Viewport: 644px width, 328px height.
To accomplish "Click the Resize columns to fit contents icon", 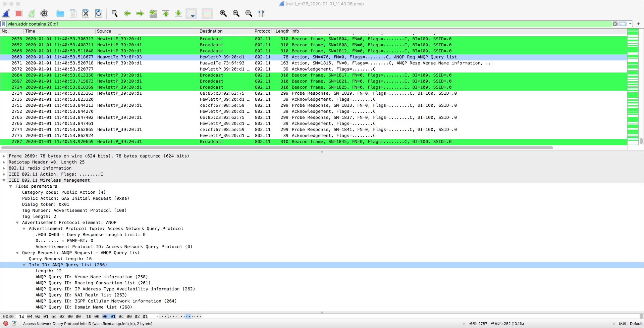I will click(x=262, y=13).
